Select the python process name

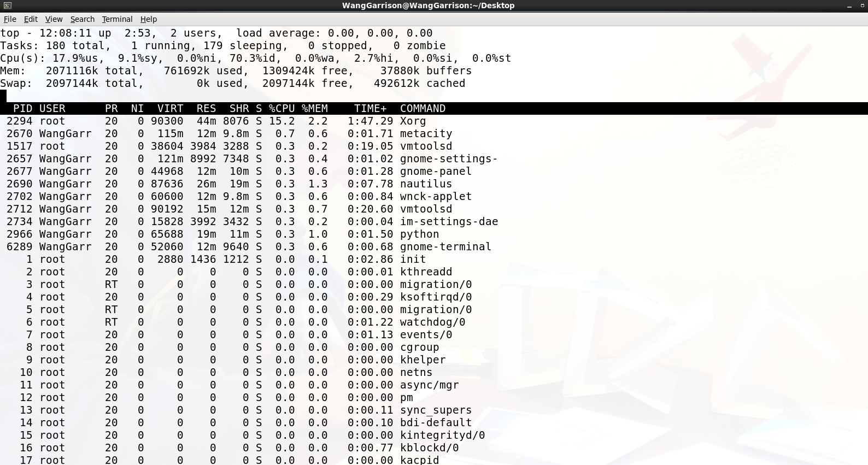pos(420,234)
